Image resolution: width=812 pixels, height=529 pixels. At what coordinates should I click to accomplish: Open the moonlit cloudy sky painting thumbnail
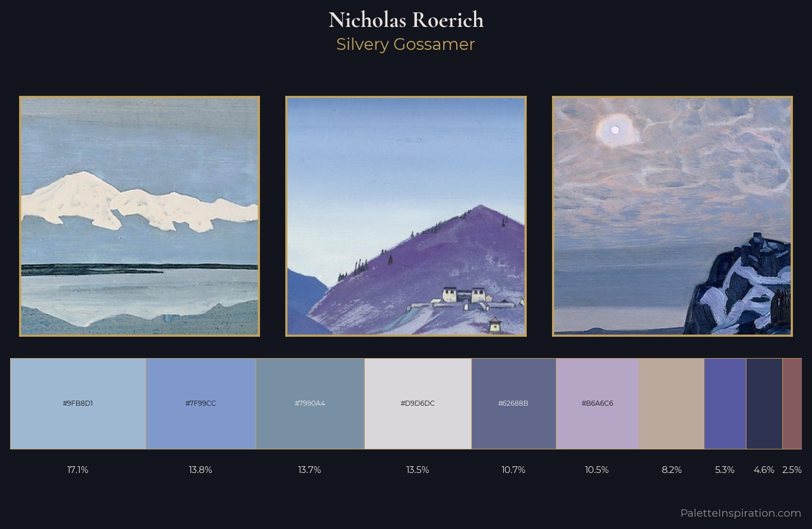tap(672, 216)
